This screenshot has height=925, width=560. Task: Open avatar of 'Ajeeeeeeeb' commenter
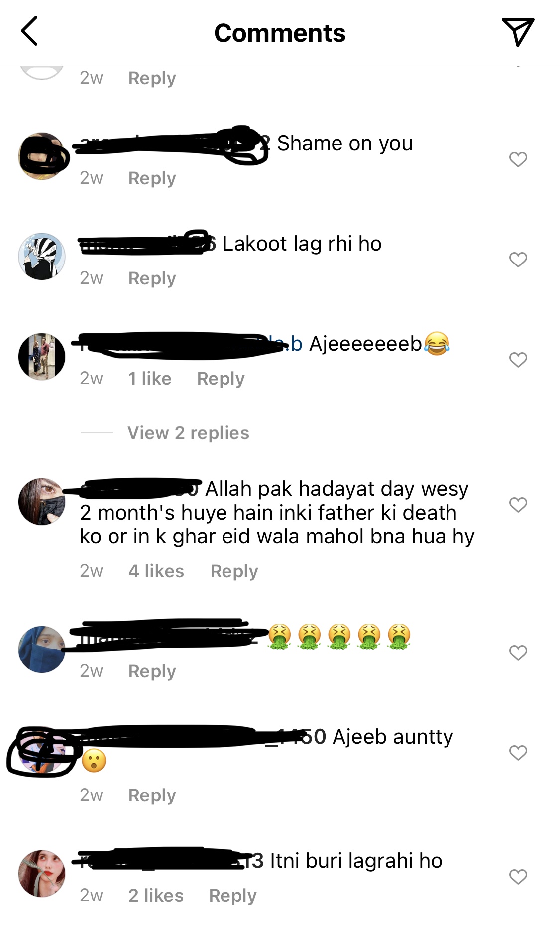click(x=42, y=357)
